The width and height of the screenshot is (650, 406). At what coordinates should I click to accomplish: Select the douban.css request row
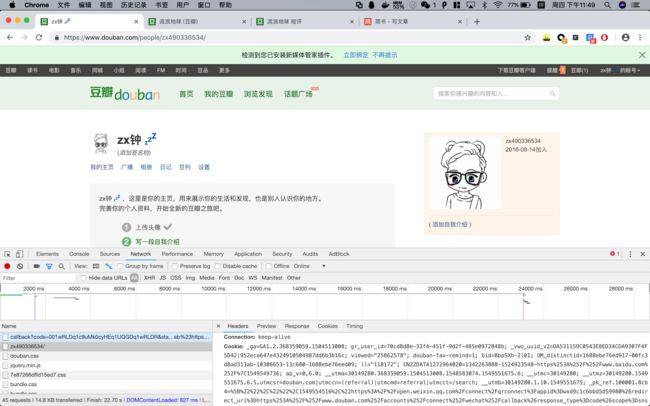click(106, 356)
